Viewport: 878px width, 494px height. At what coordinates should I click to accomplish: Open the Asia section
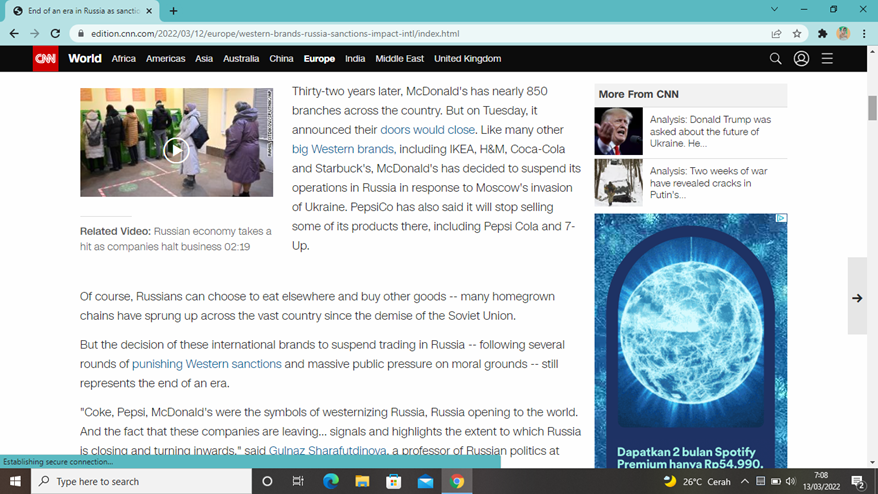[x=204, y=59]
